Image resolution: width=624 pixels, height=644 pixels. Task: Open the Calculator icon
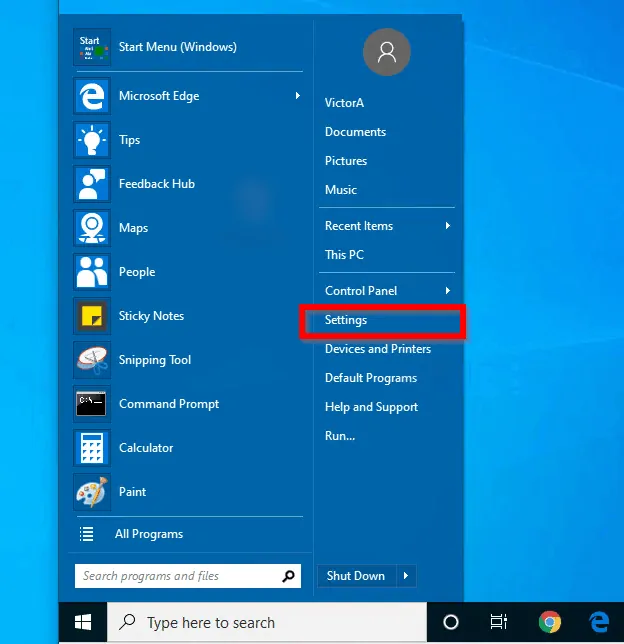(92, 448)
